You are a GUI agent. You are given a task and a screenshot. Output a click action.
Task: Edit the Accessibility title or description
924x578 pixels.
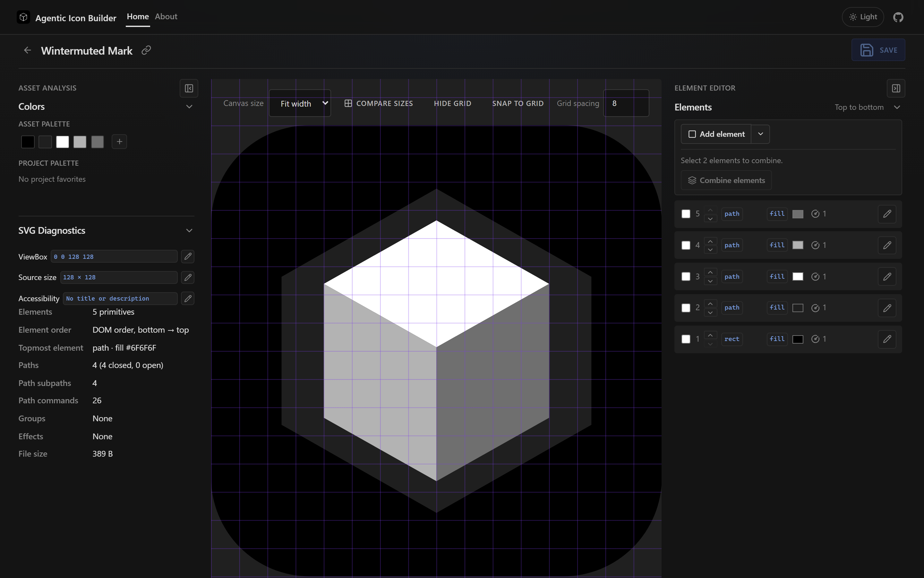188,298
